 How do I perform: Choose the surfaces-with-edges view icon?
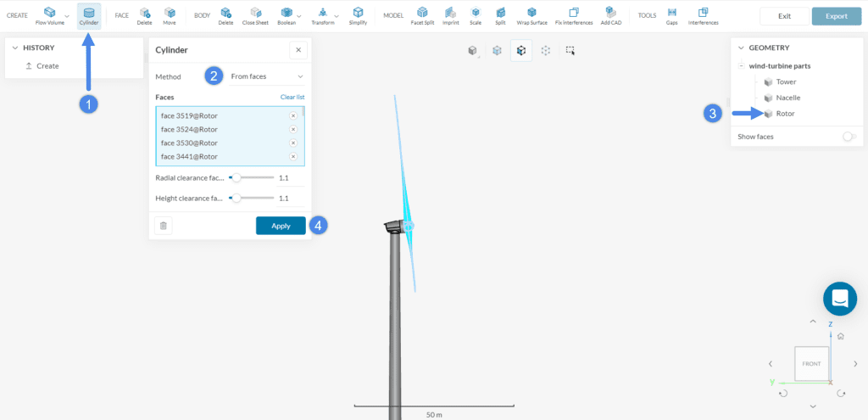[x=521, y=51]
